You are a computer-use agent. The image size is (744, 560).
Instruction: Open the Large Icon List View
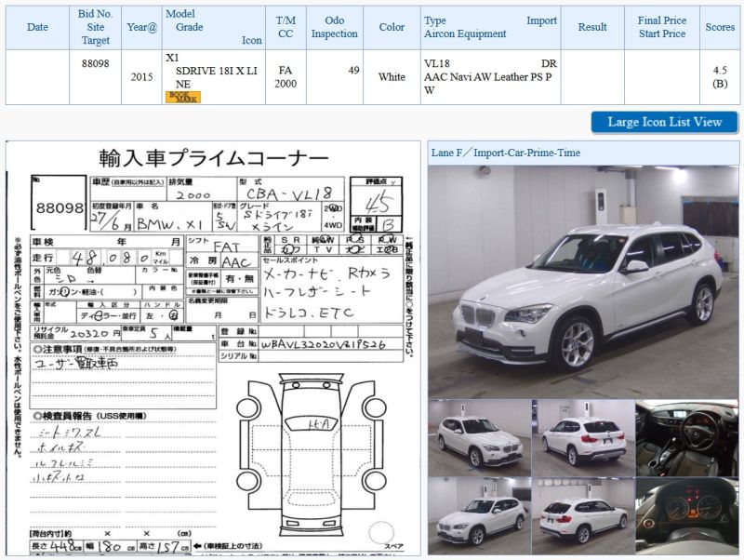(664, 123)
